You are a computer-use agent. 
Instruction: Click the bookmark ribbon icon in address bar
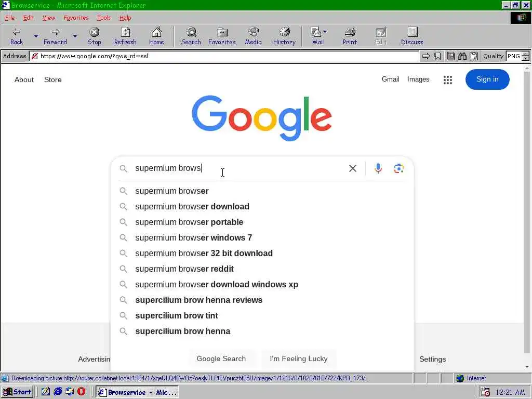pyautogui.click(x=437, y=56)
